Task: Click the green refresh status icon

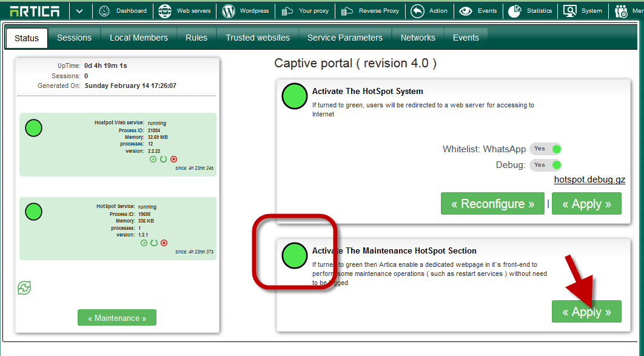Action: click(x=24, y=288)
